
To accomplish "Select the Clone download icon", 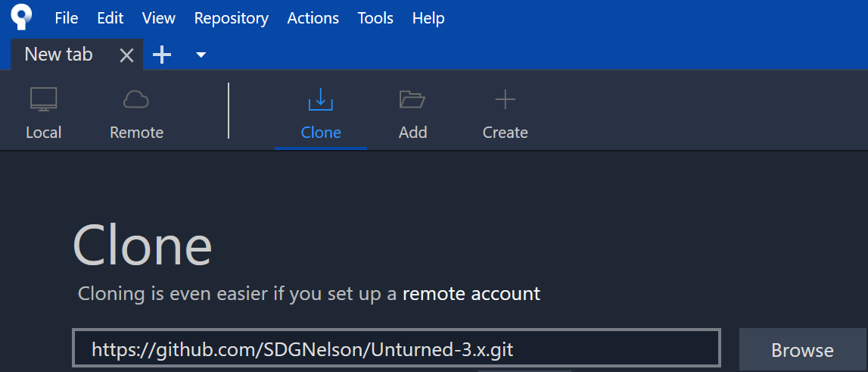I will pyautogui.click(x=321, y=99).
